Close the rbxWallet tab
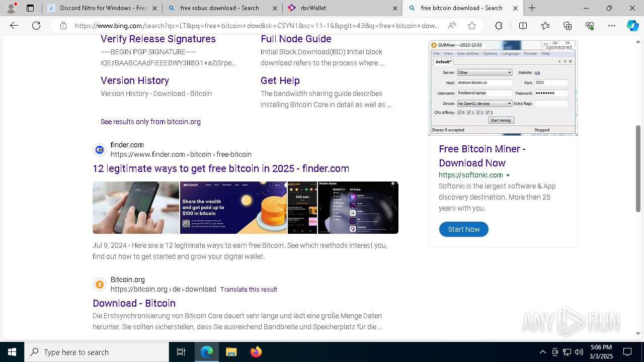644x362 pixels. (395, 8)
